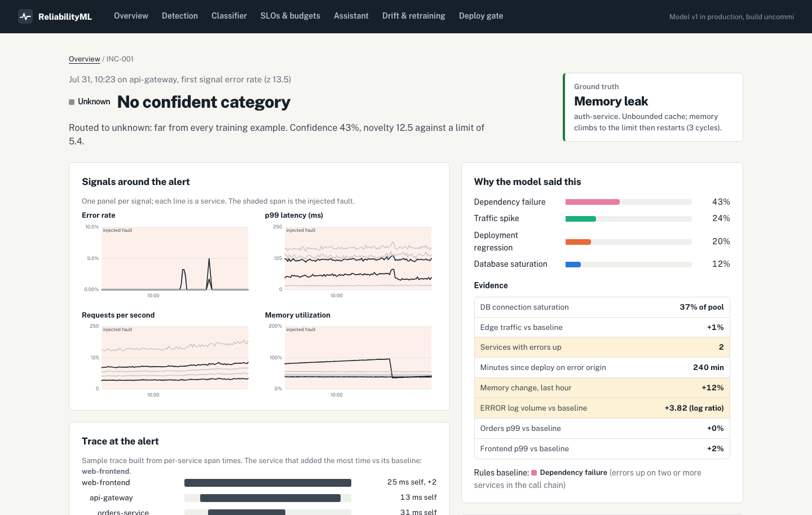Click the INC-001 breadcrumb text
Image resolution: width=812 pixels, height=515 pixels.
[120, 59]
